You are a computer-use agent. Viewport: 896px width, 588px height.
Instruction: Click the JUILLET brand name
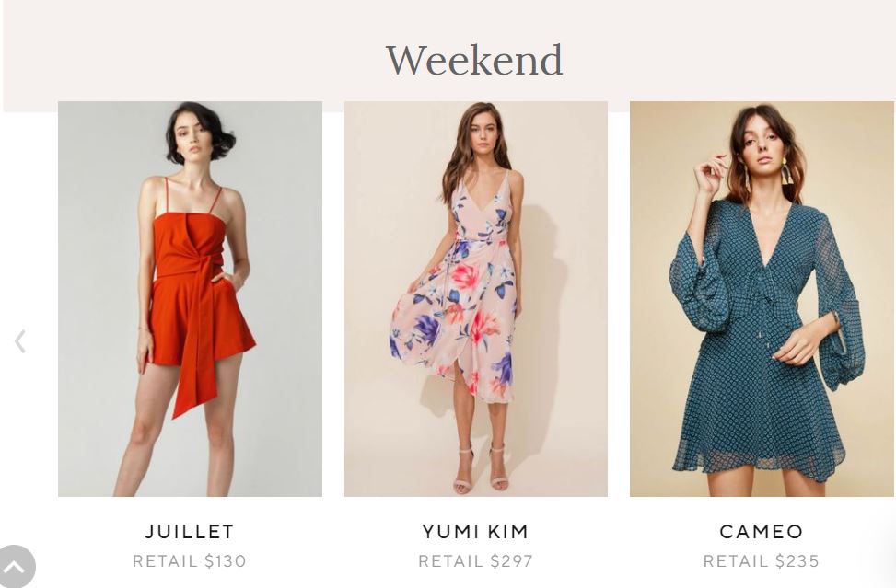coord(190,532)
